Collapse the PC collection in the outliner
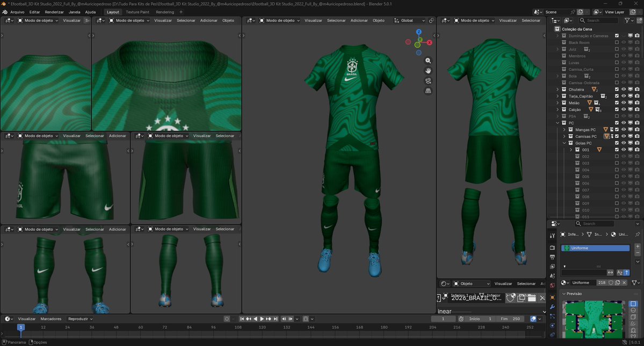Screen dimensions: 644x346 [558, 123]
